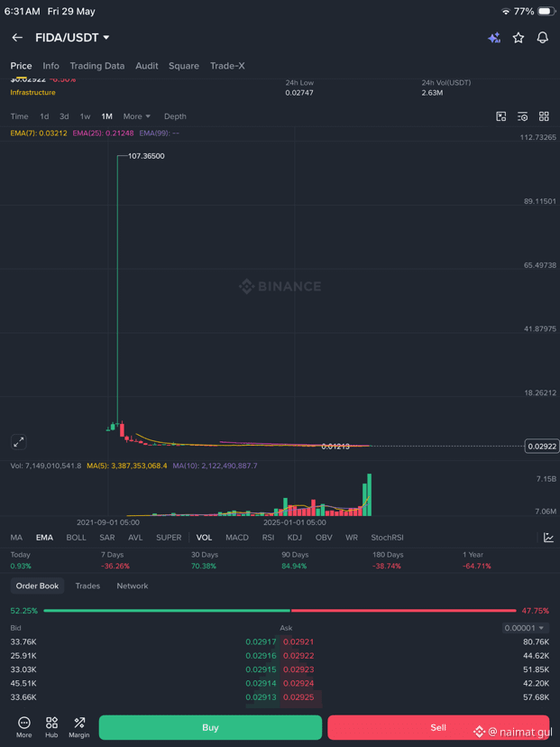Open the Audit tab
Viewport: 560px width, 747px height.
pyautogui.click(x=147, y=66)
